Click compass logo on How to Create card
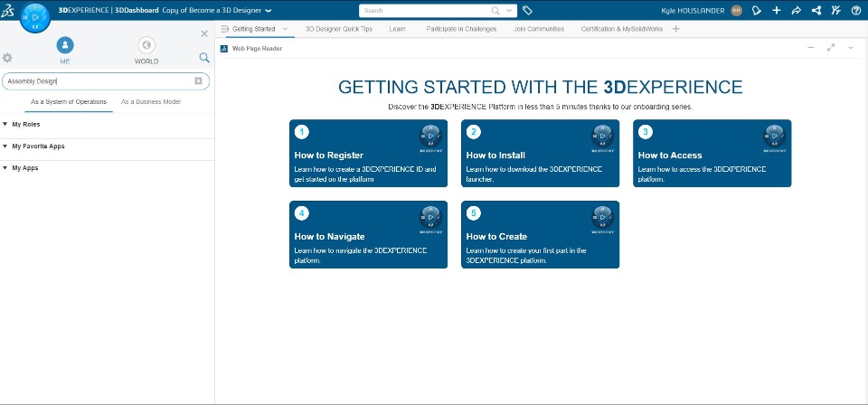Image resolution: width=868 pixels, height=405 pixels. [x=603, y=219]
